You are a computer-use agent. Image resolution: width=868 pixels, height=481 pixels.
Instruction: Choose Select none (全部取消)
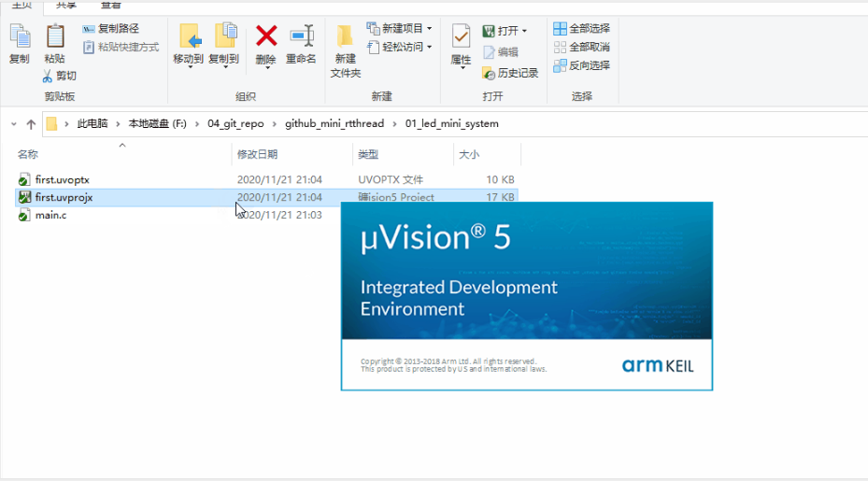(581, 47)
